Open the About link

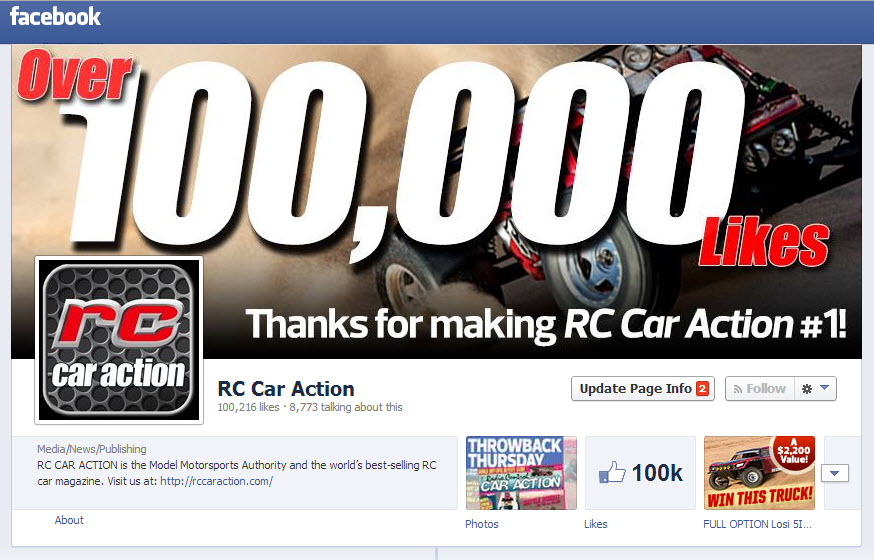pyautogui.click(x=69, y=520)
